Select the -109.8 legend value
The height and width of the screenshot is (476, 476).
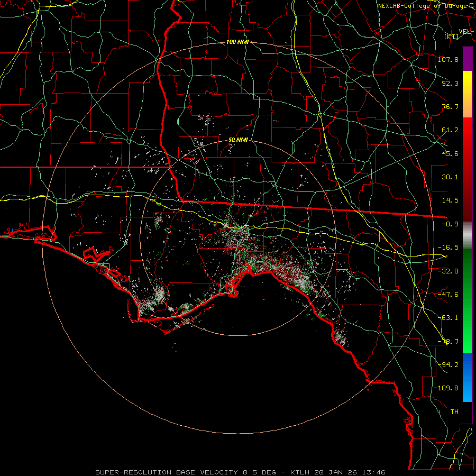pyautogui.click(x=446, y=388)
